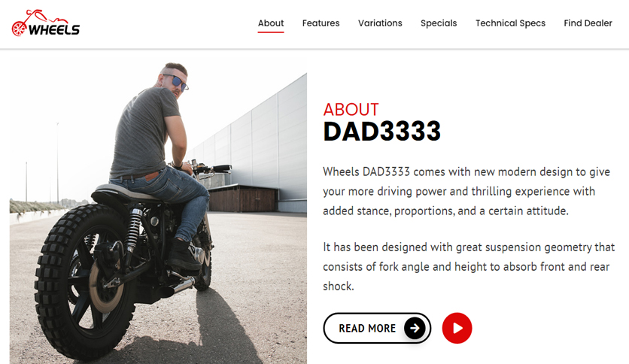Screen dimensions: 629x364
Task: Select the DAD3333 model title
Action: coord(382,132)
